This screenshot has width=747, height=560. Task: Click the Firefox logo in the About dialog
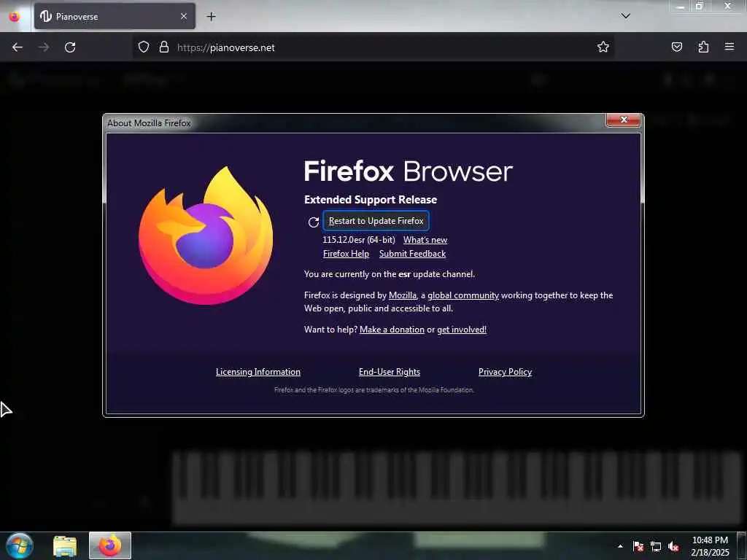tap(206, 236)
